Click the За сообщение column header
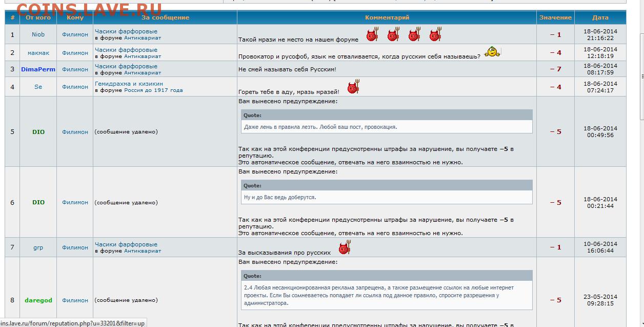Screen dimensions: 644x327 pyautogui.click(x=165, y=17)
